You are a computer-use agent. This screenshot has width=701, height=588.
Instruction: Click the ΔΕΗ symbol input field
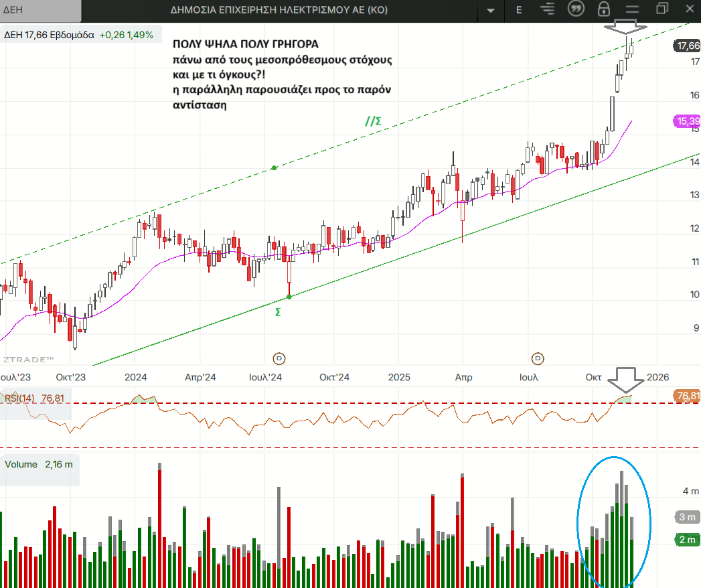tap(40, 10)
